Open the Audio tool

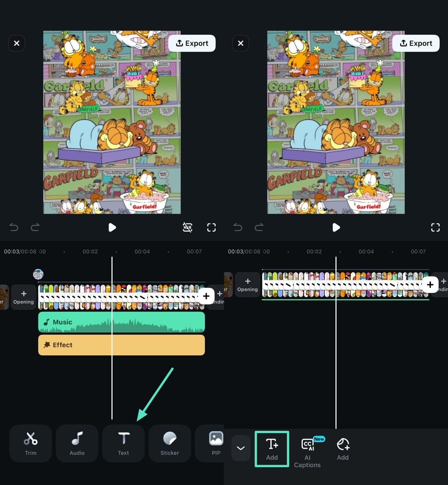click(77, 443)
